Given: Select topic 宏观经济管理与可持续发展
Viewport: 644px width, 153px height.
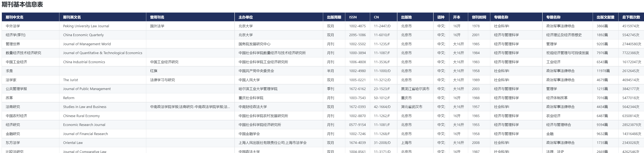Looking at the screenshot, I should [567, 53].
